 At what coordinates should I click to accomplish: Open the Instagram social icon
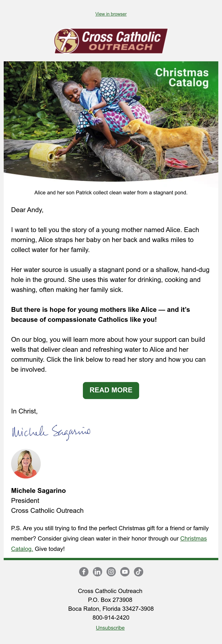[111, 572]
